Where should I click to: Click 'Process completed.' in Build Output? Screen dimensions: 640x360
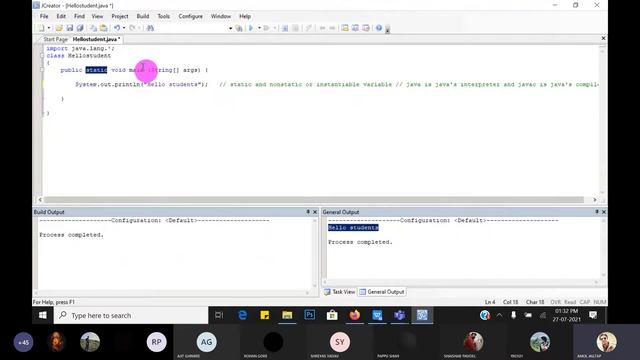pyautogui.click(x=71, y=235)
